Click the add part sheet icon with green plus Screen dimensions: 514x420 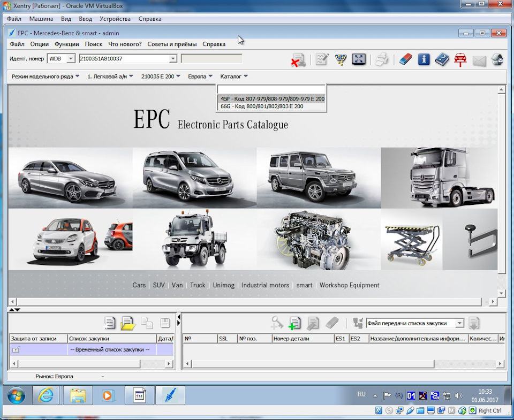294,323
